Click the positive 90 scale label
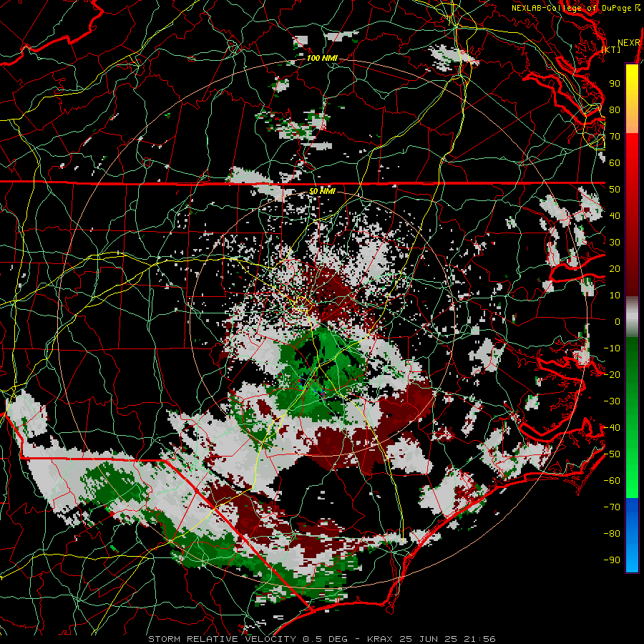Screen dimensions: 644x644 coord(615,84)
